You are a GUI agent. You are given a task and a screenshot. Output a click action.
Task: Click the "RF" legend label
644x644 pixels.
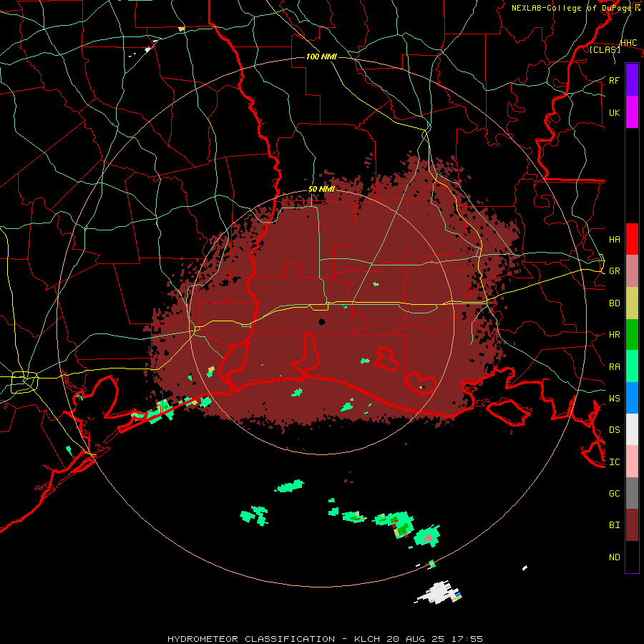(614, 80)
